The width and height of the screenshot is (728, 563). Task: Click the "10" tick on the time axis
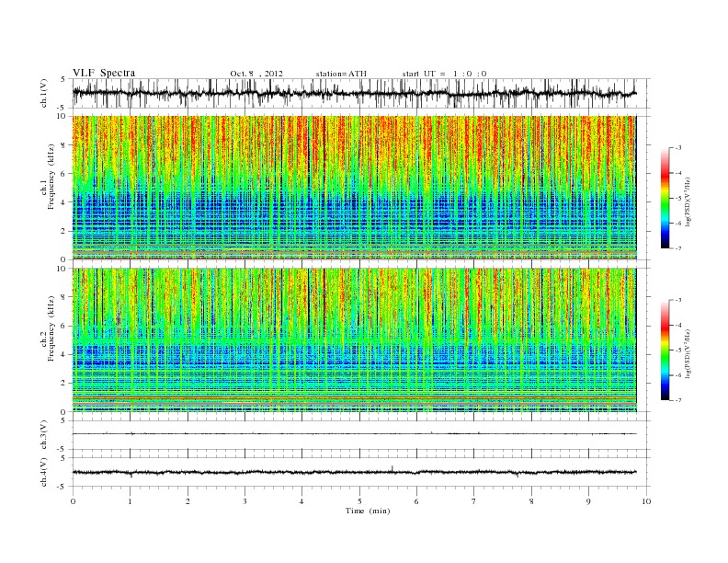tap(646, 501)
